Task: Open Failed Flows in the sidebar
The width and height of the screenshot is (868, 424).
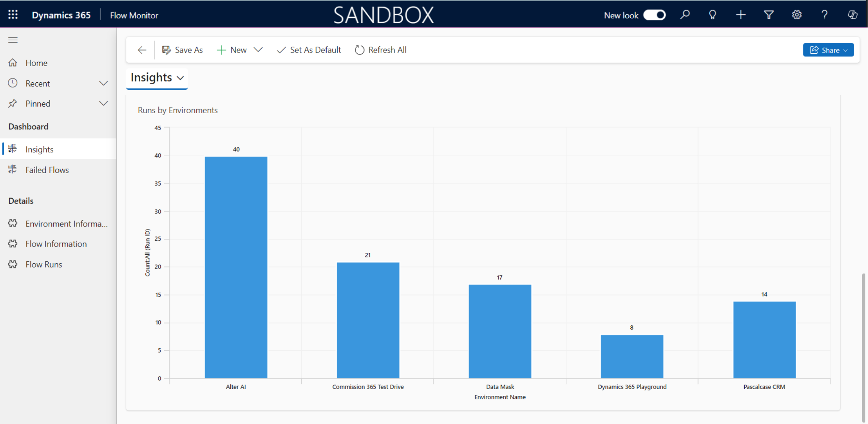Action: click(47, 170)
